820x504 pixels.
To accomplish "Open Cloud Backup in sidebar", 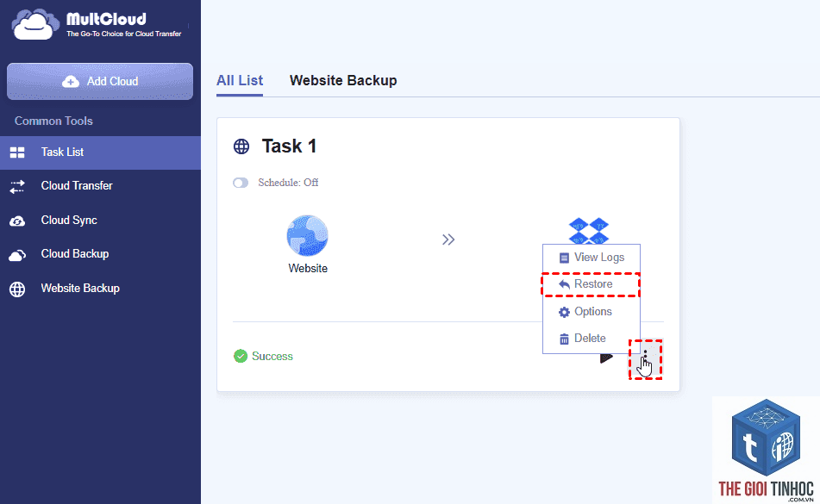I will pos(100,254).
